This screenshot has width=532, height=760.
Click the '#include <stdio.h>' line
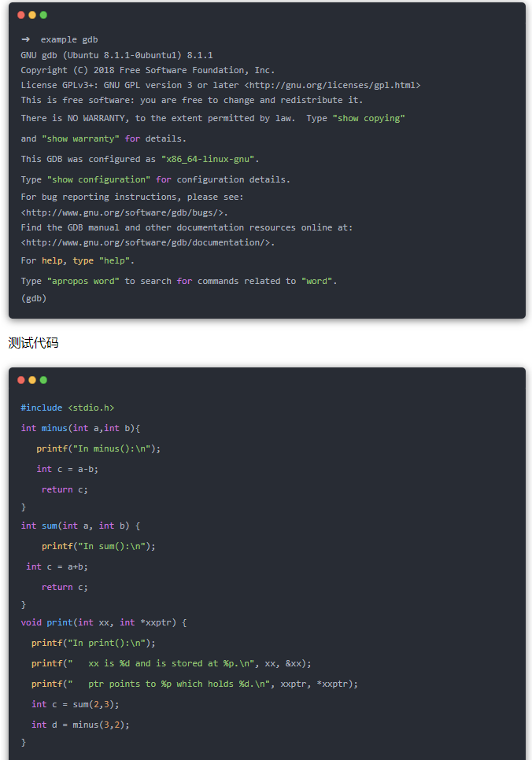point(68,408)
